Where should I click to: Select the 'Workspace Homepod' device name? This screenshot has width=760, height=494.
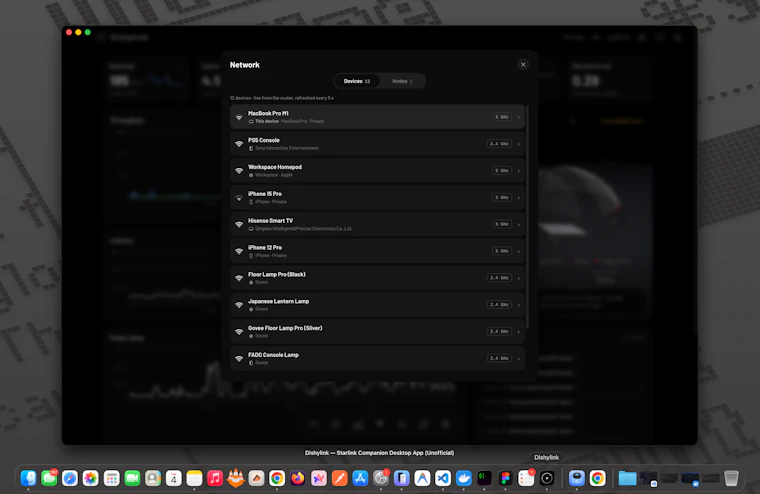(275, 167)
